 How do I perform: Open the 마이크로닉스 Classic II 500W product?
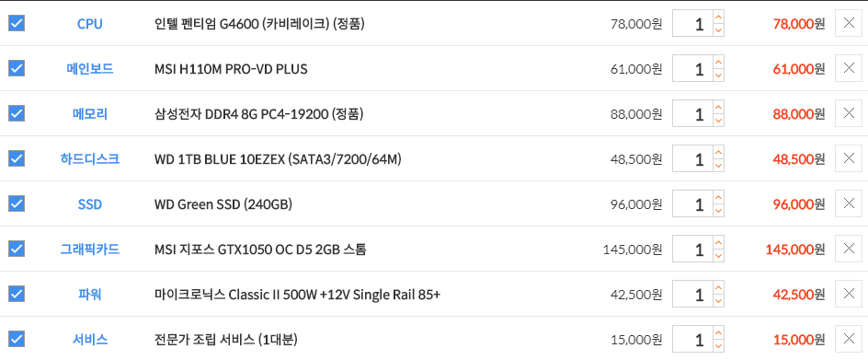pos(297,295)
